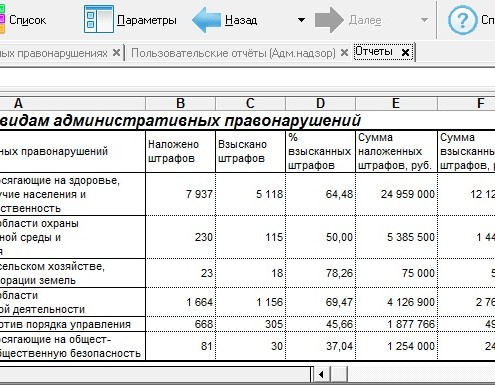Image resolution: width=495 pixels, height=385 pixels.
Task: Select cell with value 668
Action: (181, 324)
